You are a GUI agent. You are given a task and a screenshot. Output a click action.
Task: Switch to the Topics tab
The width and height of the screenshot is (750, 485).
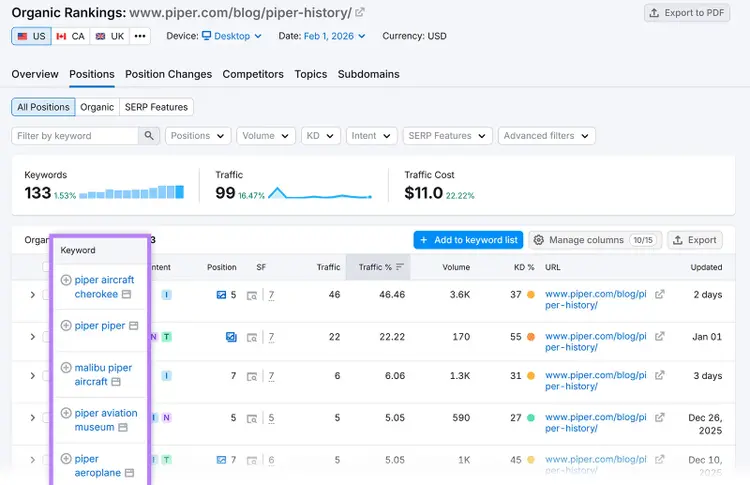coord(311,74)
